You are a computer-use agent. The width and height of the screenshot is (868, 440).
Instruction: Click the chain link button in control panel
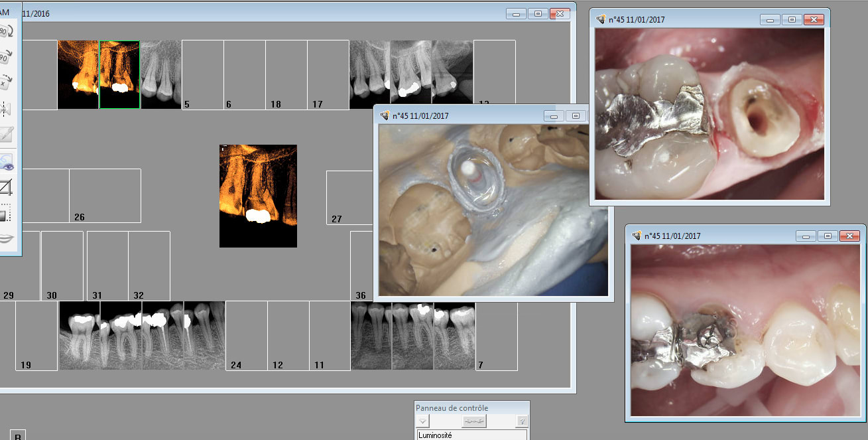tap(474, 421)
